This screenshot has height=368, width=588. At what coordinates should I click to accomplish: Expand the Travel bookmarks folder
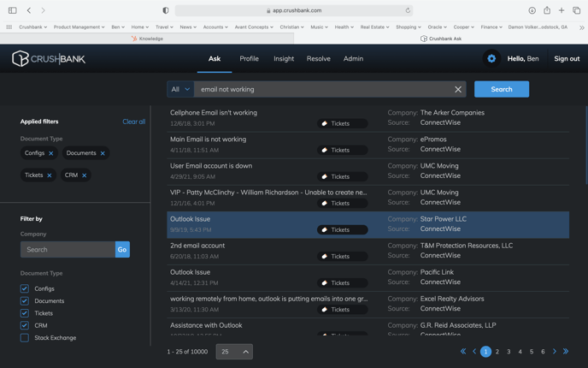[164, 27]
